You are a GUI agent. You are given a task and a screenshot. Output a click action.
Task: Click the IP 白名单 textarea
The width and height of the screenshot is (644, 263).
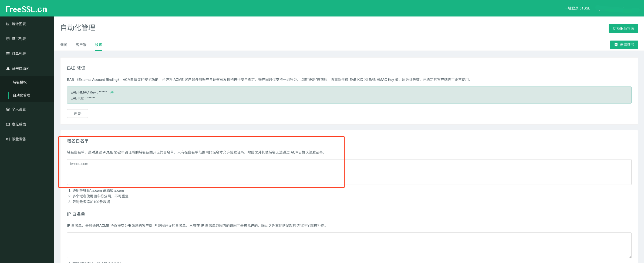coord(349,245)
